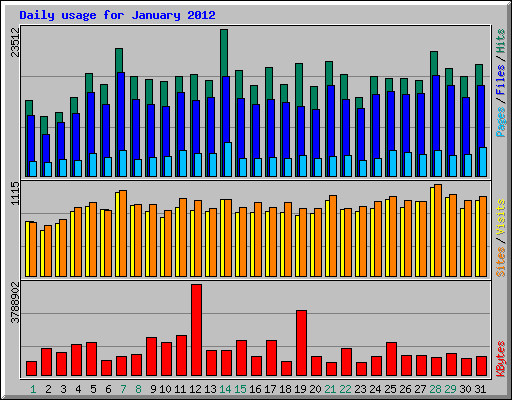
Task: Click the 'Visits' legend label
Action: coord(501,217)
